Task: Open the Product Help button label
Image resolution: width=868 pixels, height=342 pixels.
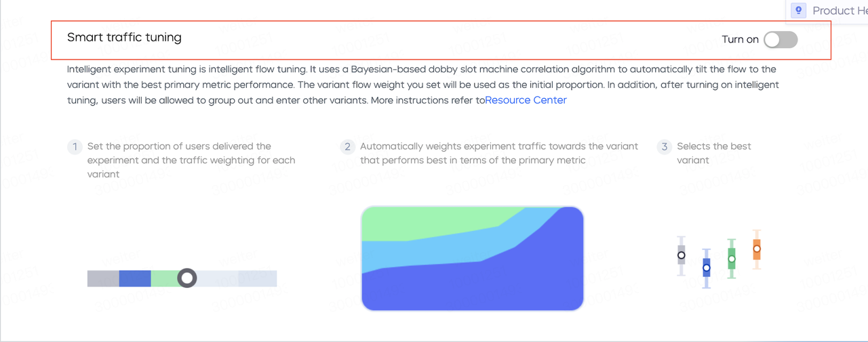Action: pos(840,10)
